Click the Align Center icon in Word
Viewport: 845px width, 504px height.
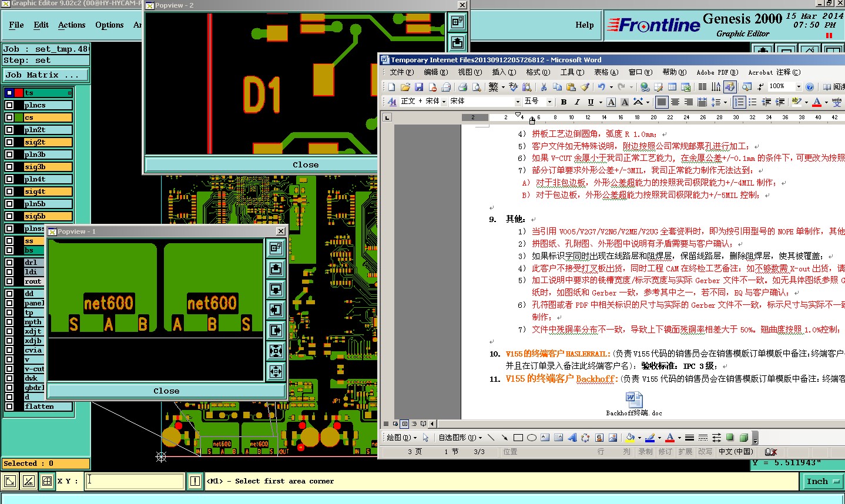click(x=675, y=102)
